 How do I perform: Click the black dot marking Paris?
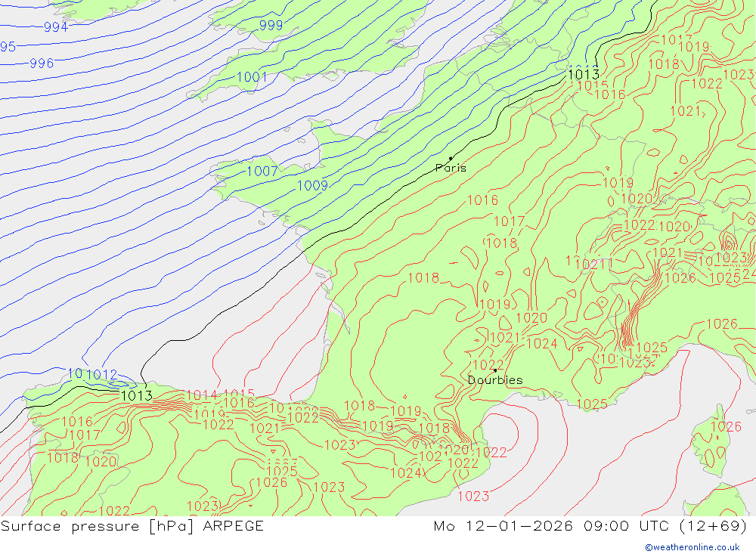point(451,158)
